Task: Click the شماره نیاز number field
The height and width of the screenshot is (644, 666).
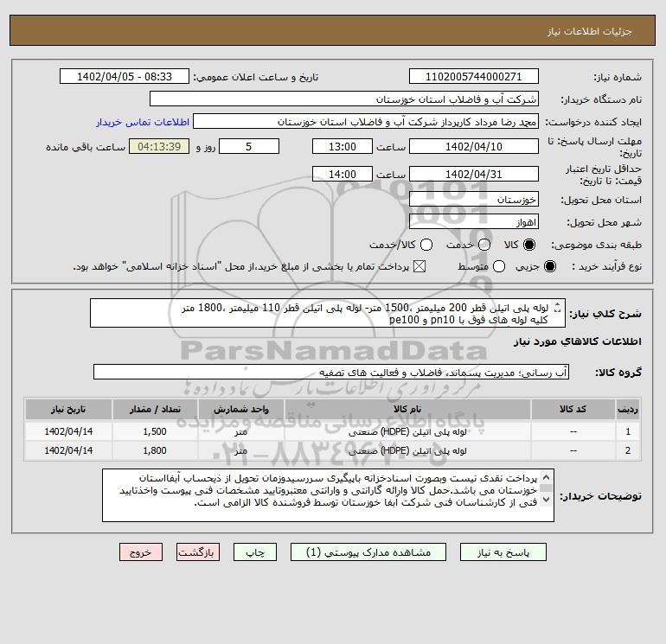Action: 474,77
